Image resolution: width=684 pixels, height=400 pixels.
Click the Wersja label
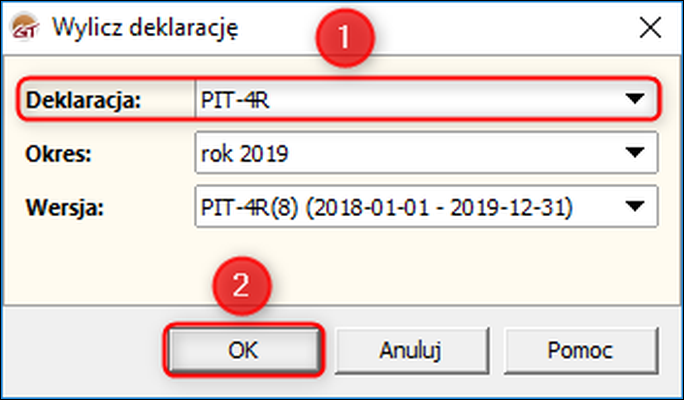pos(65,208)
